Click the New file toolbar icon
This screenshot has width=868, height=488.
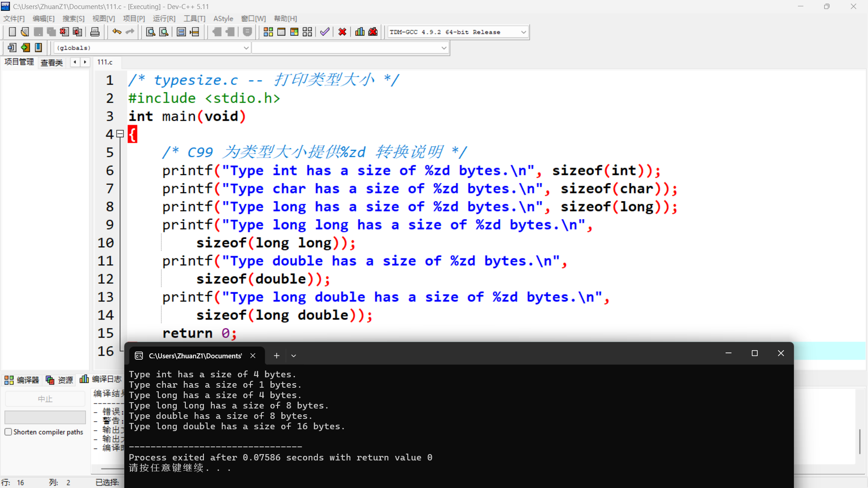12,32
